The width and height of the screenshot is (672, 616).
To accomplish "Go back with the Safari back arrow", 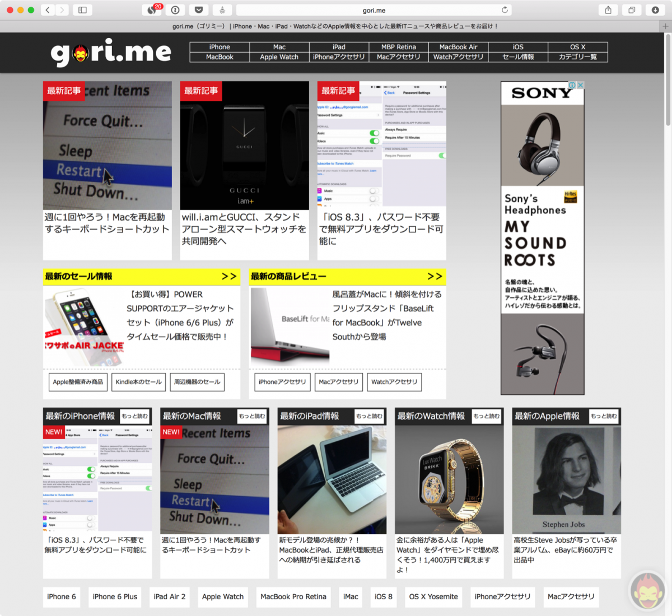I will [x=48, y=10].
